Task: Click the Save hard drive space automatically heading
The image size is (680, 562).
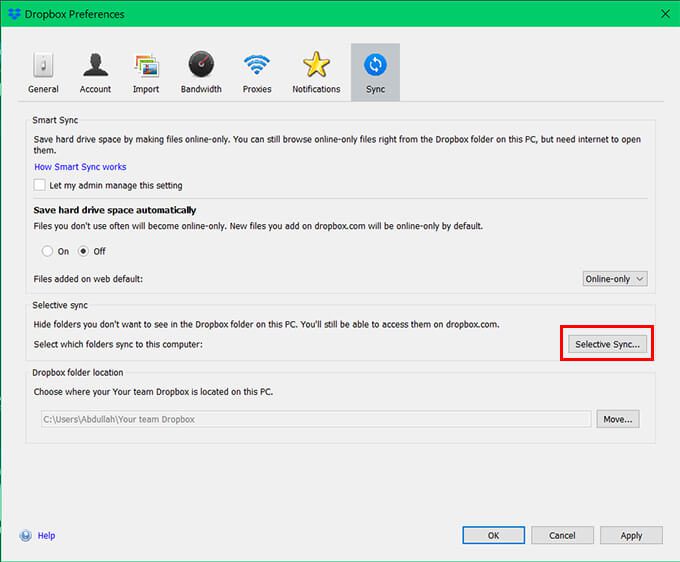Action: click(115, 210)
